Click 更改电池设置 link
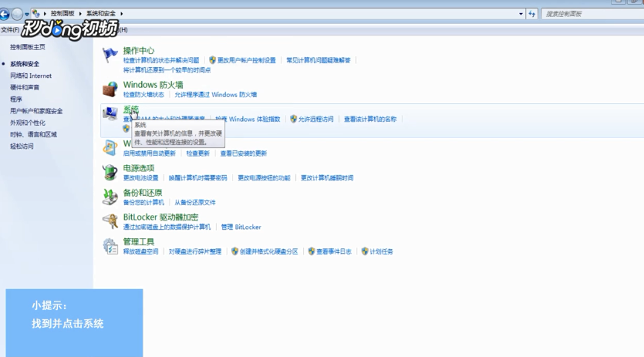 pyautogui.click(x=140, y=178)
